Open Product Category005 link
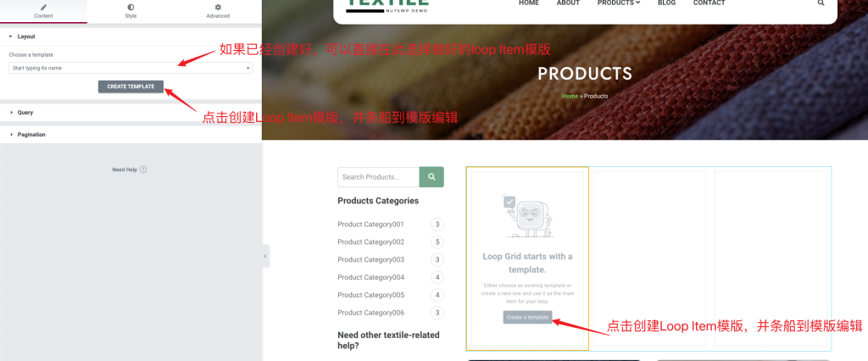The image size is (868, 361). tap(371, 295)
